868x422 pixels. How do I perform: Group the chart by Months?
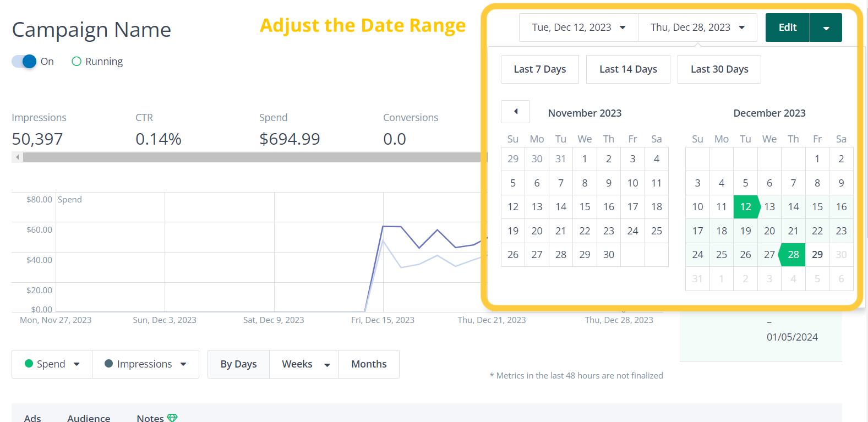click(369, 364)
